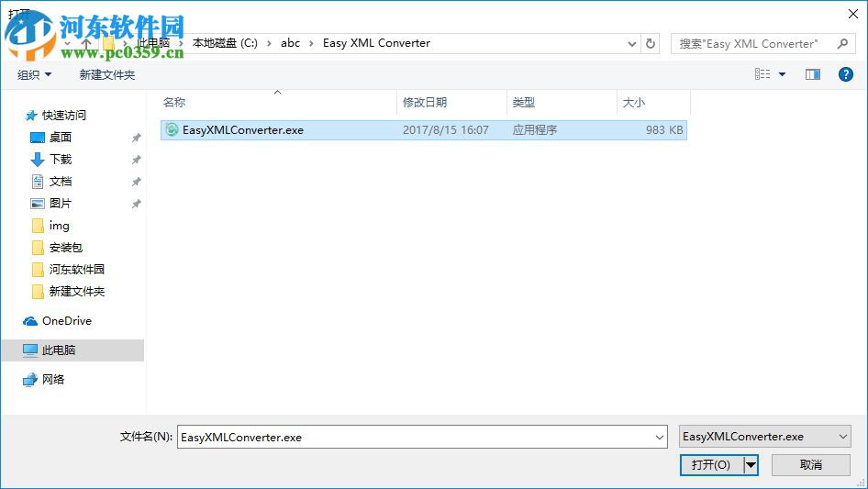
Task: Click the 983 KB size cell
Action: click(664, 130)
